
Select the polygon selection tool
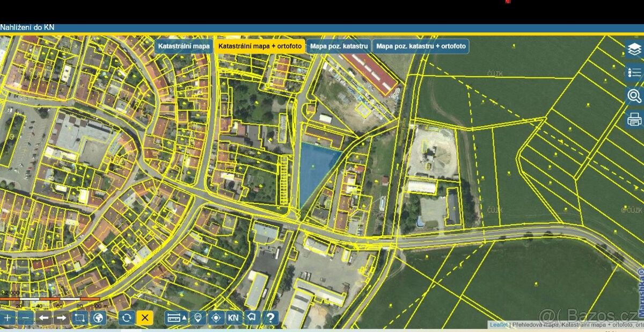coord(252,317)
